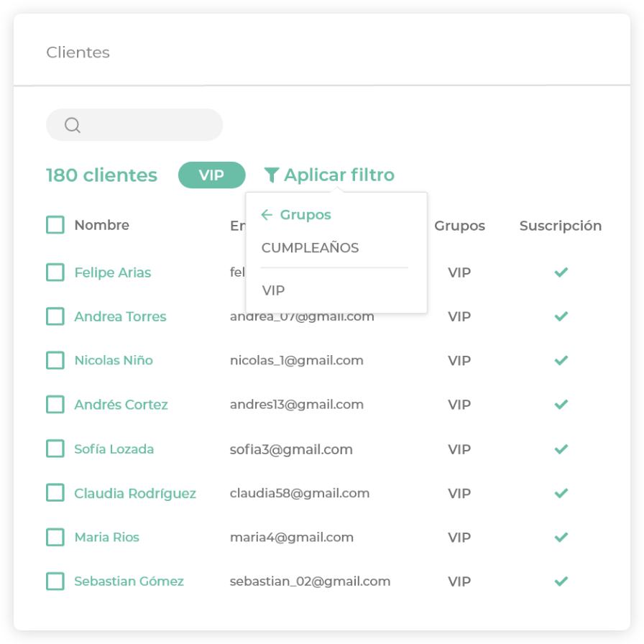The height and width of the screenshot is (644, 644).
Task: Click Sofía Lozada subscription checkmark
Action: [561, 449]
